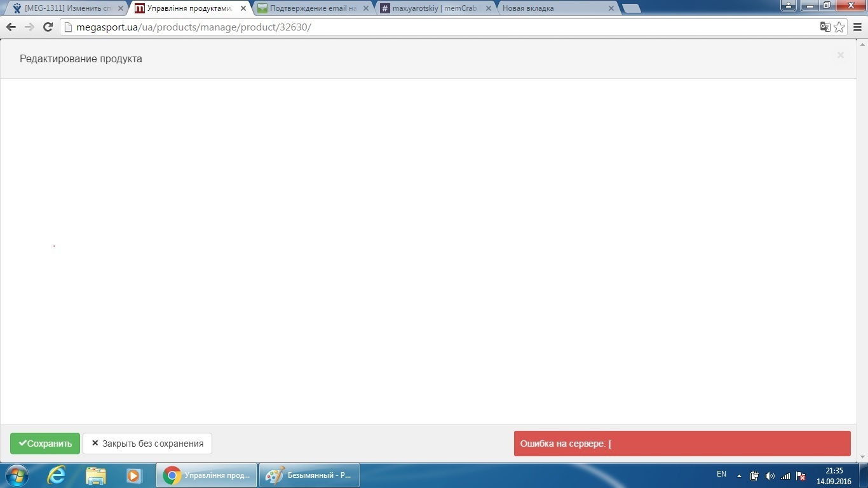Open Windows Explorer folder icon in taskbar
The image size is (868, 488).
(x=96, y=475)
